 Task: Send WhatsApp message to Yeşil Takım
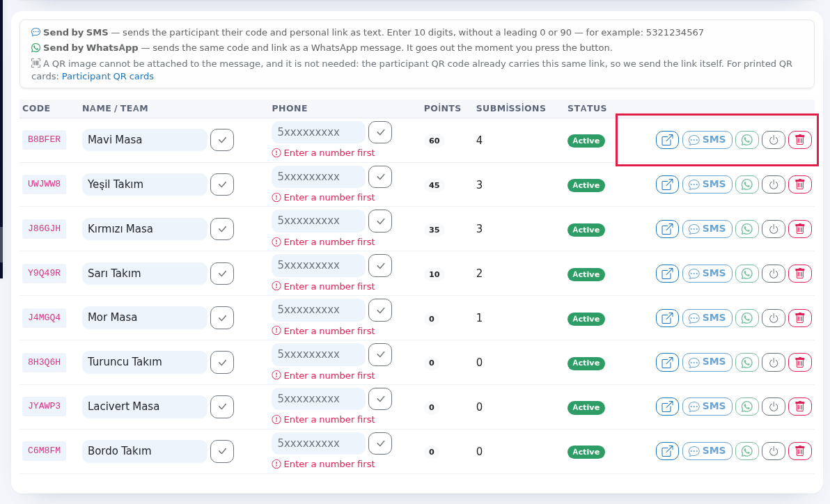click(747, 184)
